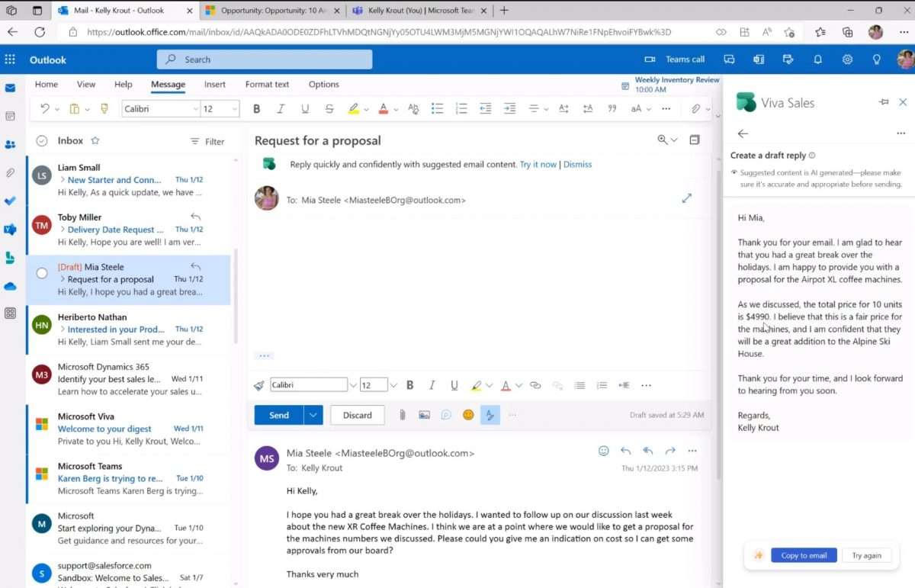Click the Viva Sales back arrow
The height and width of the screenshot is (588, 915).
tap(743, 133)
